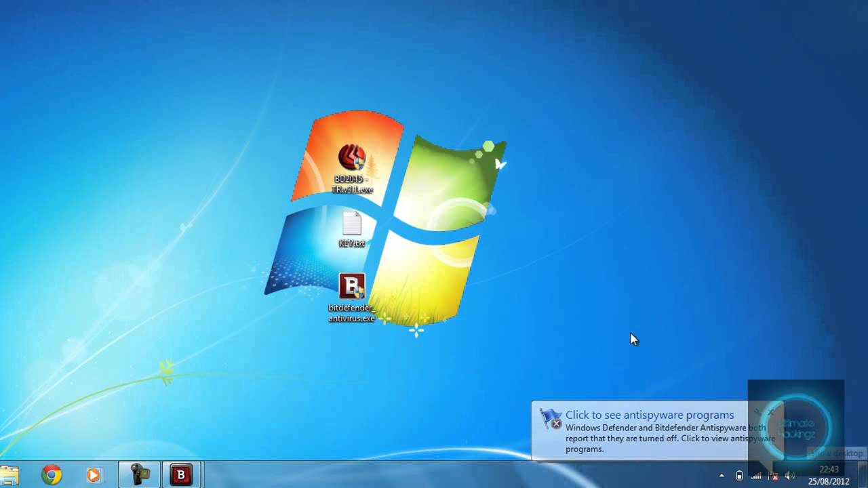Open the Action Center flag tray icon
The image size is (868, 488).
pyautogui.click(x=773, y=476)
